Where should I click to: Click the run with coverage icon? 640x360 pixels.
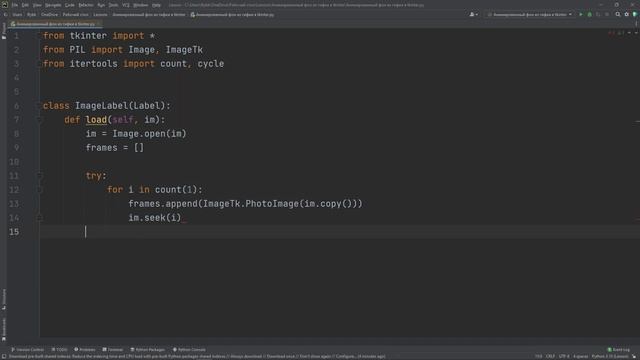click(x=598, y=15)
